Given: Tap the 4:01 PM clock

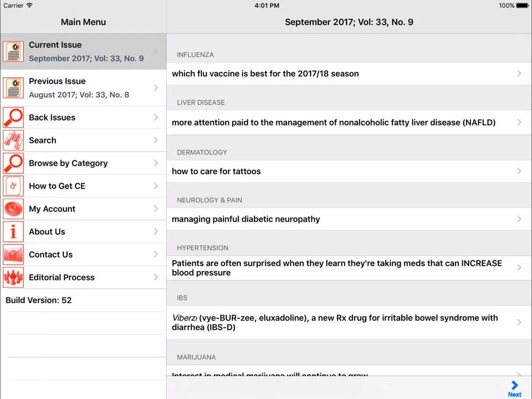Looking at the screenshot, I should (x=267, y=6).
